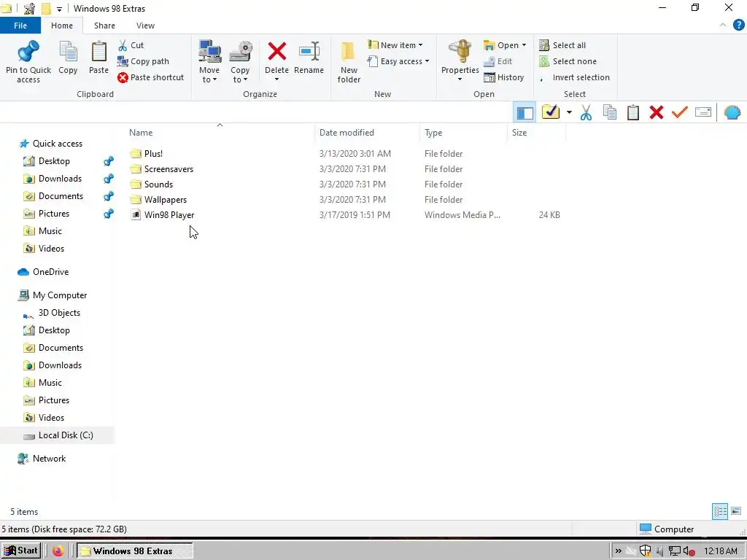This screenshot has width=747, height=560.
Task: Open quick access toolbar customize arrow
Action: point(59,9)
